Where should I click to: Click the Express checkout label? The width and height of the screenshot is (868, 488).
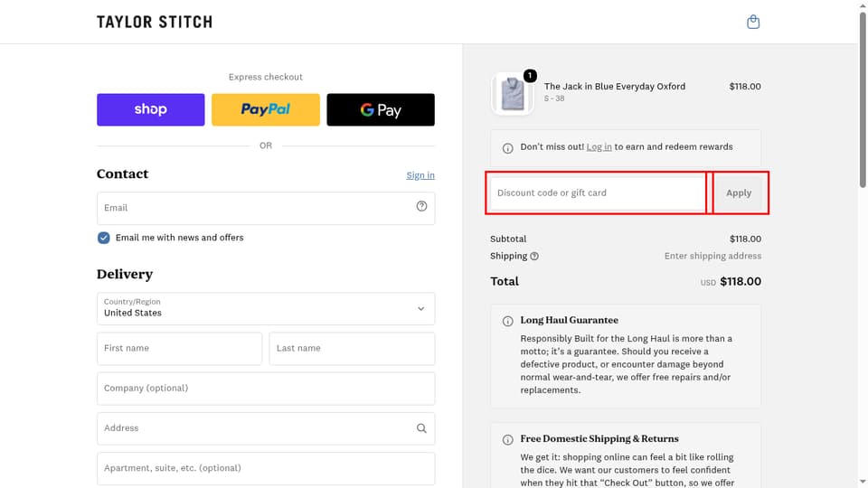266,77
